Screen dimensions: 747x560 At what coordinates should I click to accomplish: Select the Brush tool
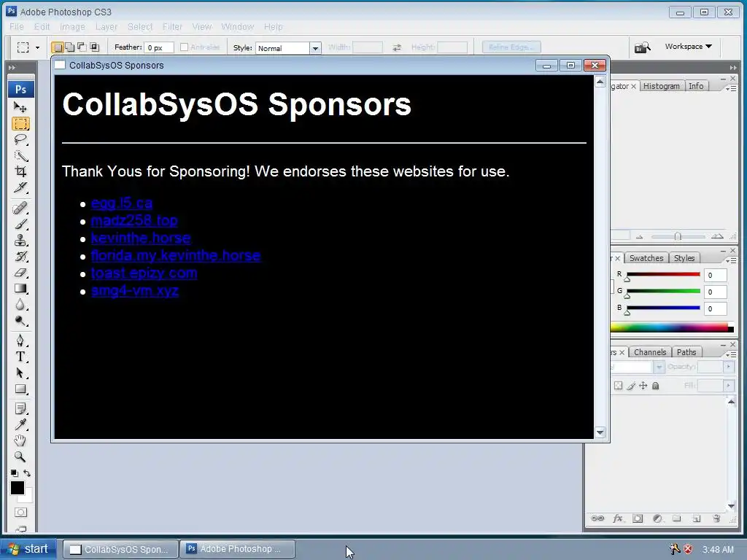click(x=20, y=224)
